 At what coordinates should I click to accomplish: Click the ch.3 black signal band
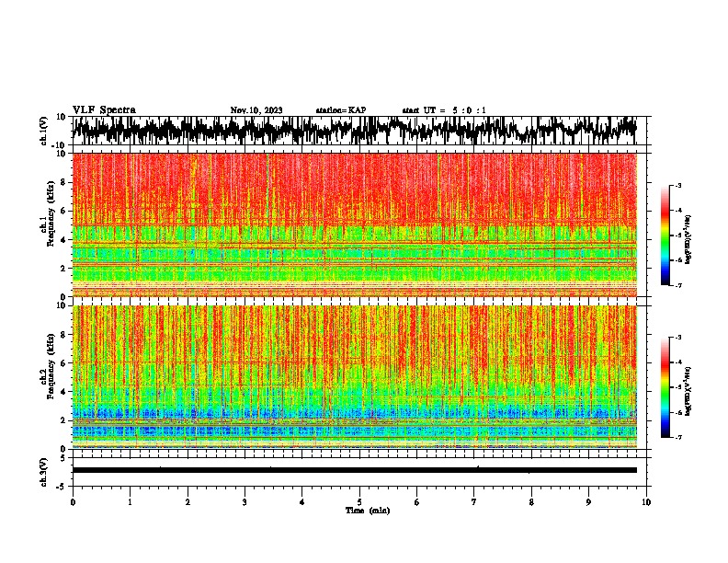[354, 470]
